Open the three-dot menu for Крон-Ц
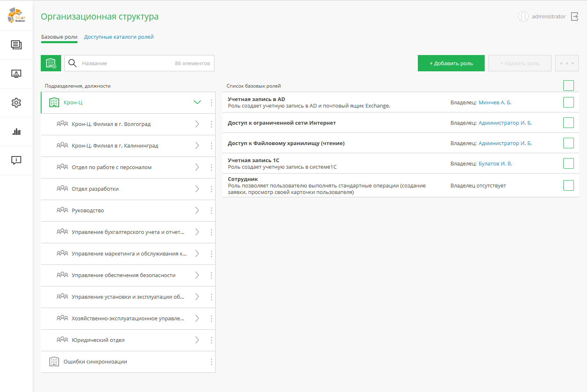This screenshot has width=587, height=392. tap(211, 103)
